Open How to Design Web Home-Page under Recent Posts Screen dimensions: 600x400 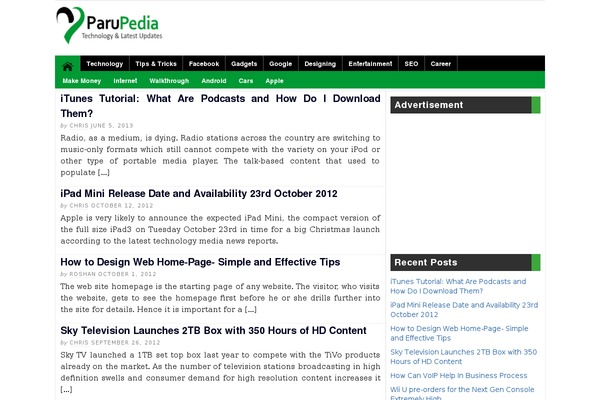(x=459, y=333)
